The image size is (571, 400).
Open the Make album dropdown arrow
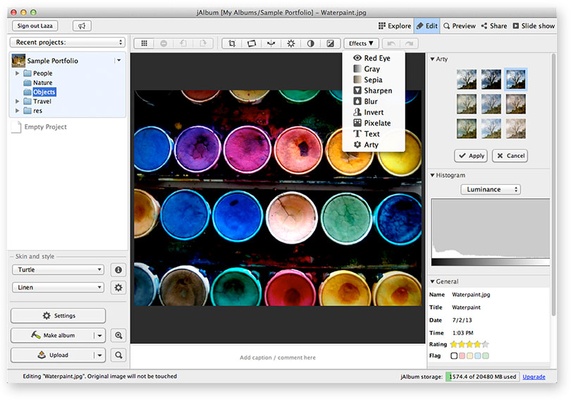(99, 335)
